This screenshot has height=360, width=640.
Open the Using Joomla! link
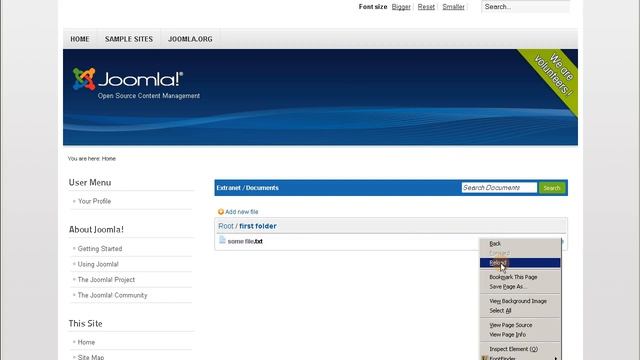tap(98, 264)
